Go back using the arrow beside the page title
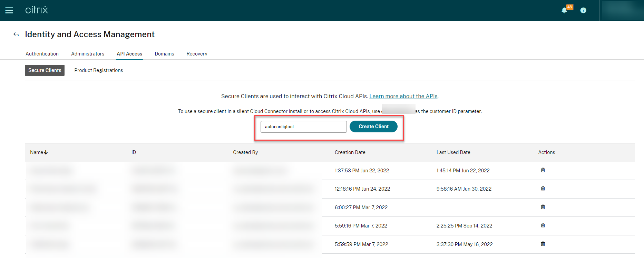The width and height of the screenshot is (644, 273). point(16,34)
